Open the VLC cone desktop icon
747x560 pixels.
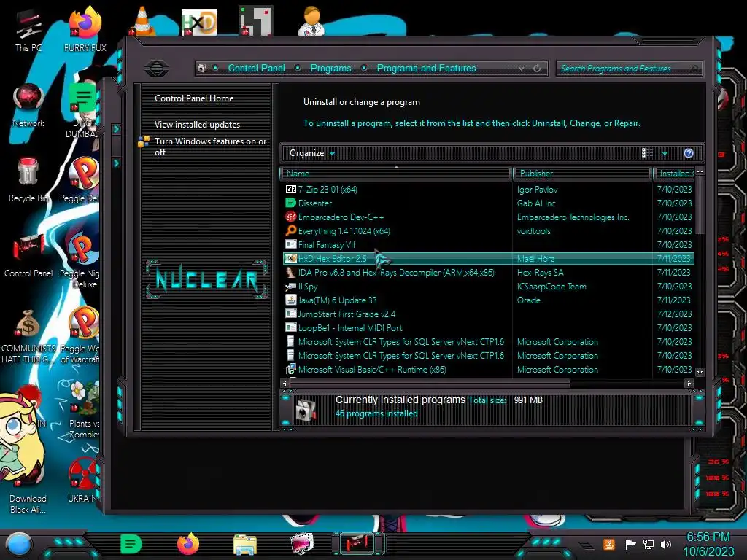[142, 21]
